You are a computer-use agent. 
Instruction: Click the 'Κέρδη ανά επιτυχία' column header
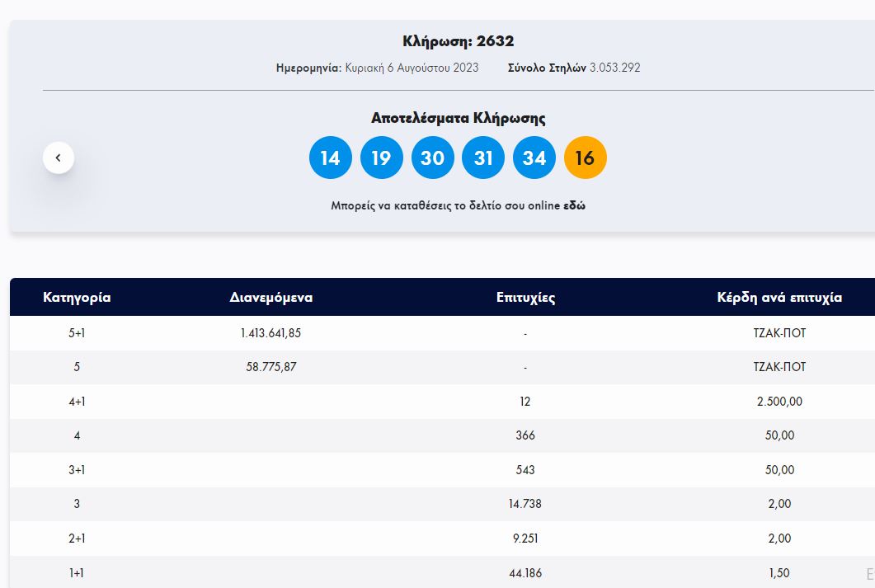coord(779,298)
